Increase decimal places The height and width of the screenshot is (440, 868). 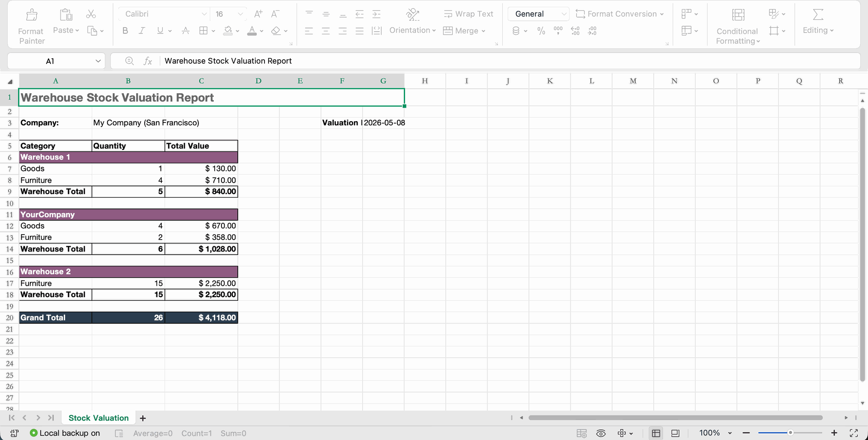pos(576,31)
